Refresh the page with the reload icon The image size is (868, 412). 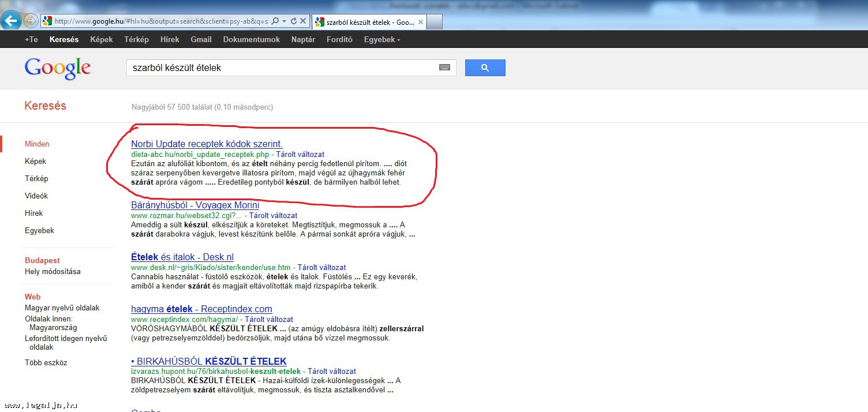(294, 21)
